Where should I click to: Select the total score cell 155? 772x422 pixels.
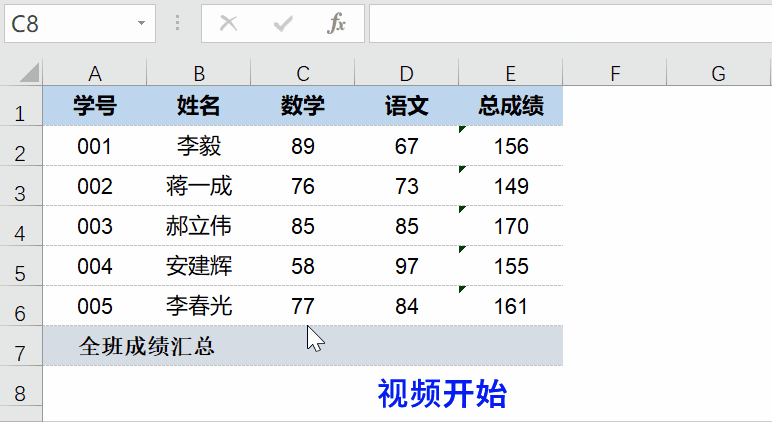[x=511, y=266]
